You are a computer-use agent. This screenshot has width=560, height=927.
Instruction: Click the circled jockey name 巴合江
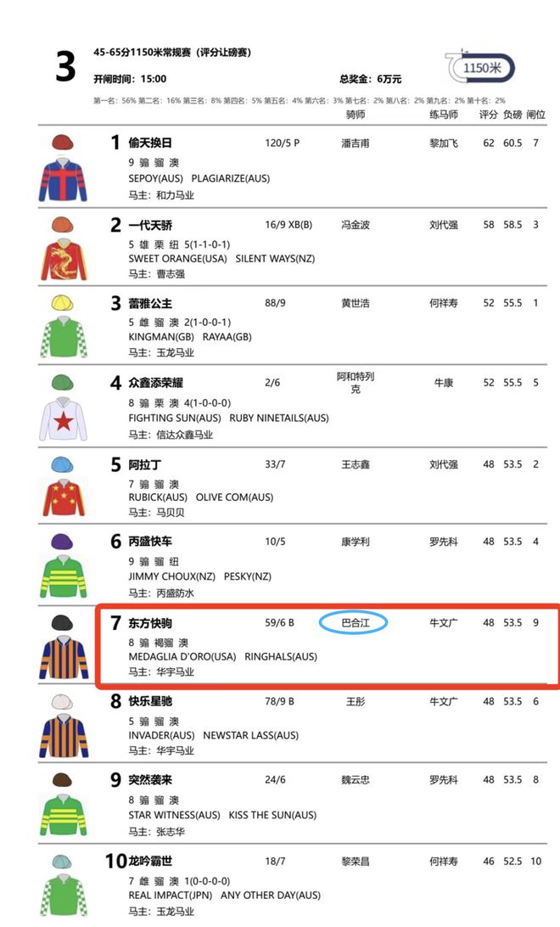click(x=355, y=622)
